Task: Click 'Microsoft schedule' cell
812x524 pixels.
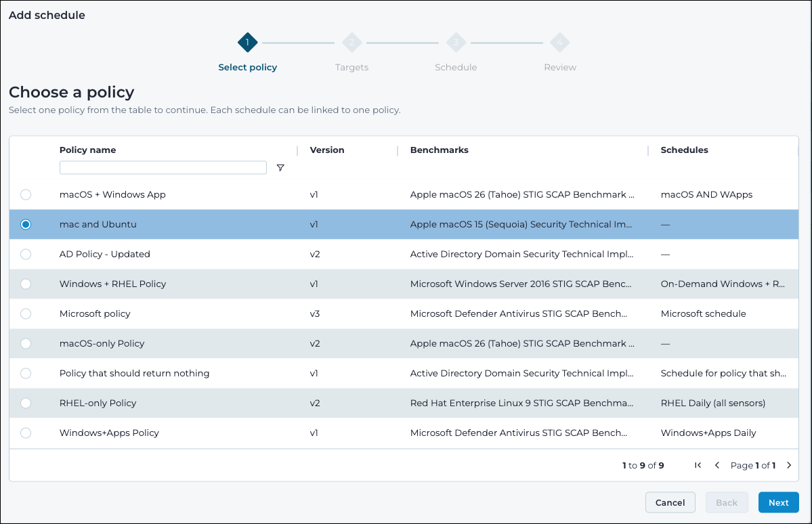Action: click(703, 313)
